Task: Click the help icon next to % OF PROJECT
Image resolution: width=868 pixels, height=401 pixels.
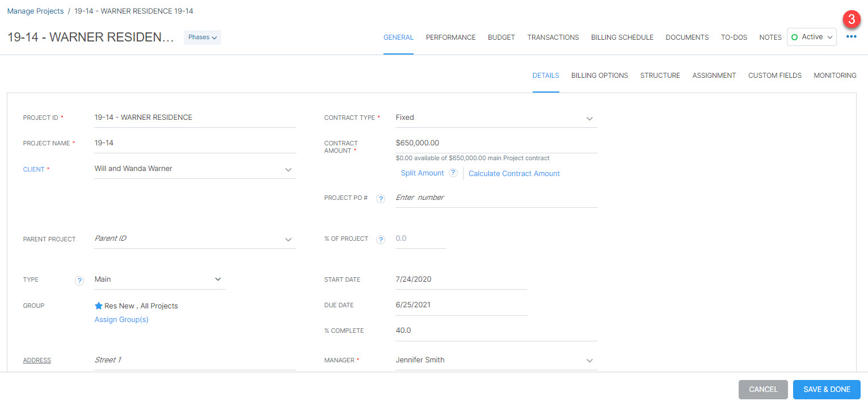Action: click(x=380, y=239)
